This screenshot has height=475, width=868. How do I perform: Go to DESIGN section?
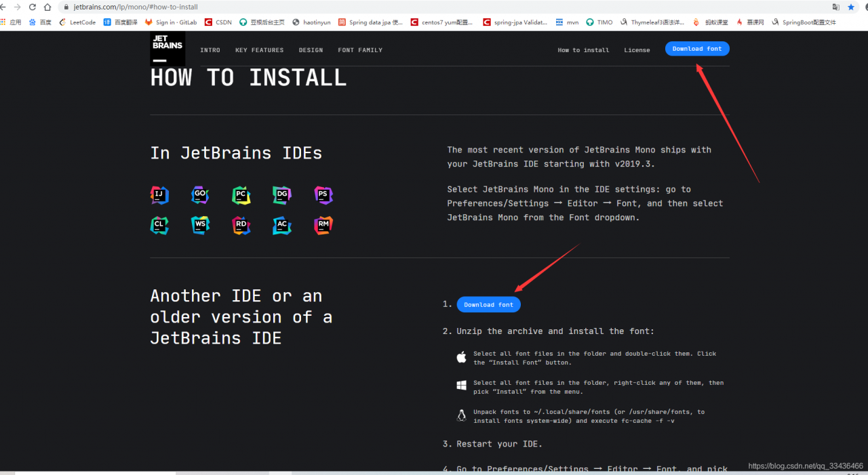coord(311,50)
